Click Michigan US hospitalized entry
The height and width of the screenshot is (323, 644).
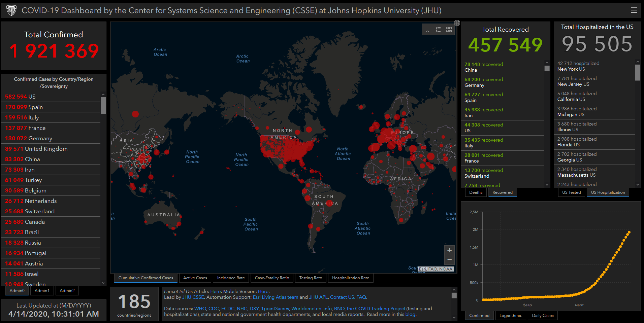594,112
